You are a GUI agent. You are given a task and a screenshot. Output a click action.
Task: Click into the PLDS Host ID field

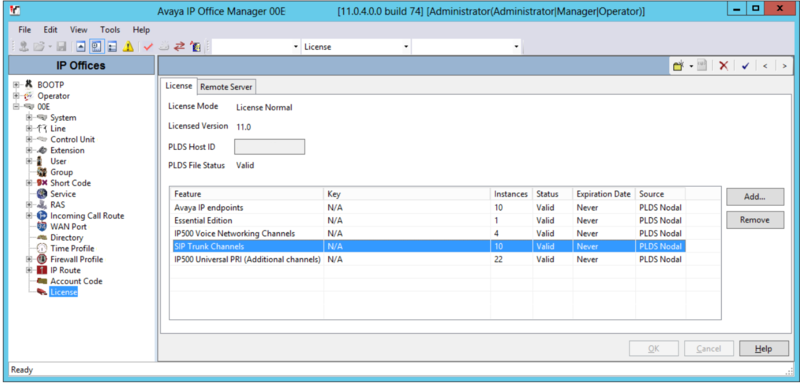click(269, 147)
